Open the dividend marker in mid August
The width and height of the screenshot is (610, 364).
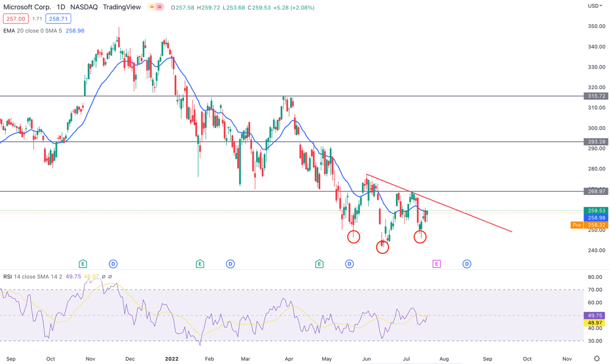click(467, 263)
